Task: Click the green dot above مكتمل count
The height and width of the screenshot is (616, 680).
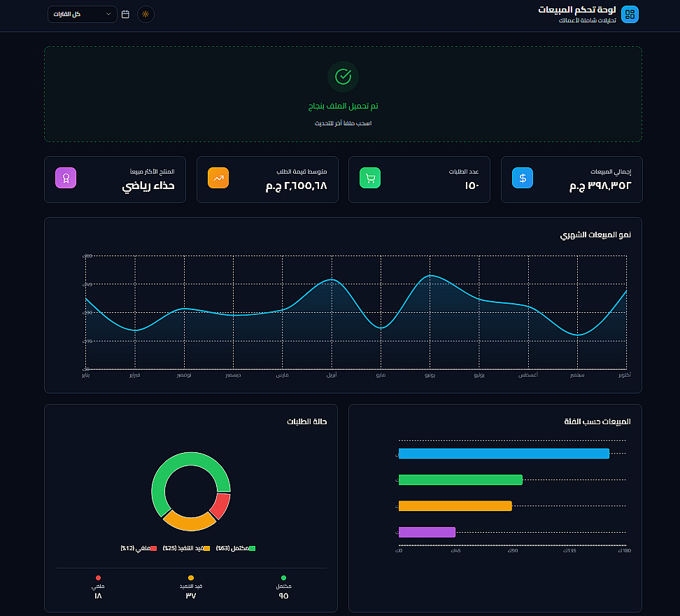Action: (x=283, y=577)
